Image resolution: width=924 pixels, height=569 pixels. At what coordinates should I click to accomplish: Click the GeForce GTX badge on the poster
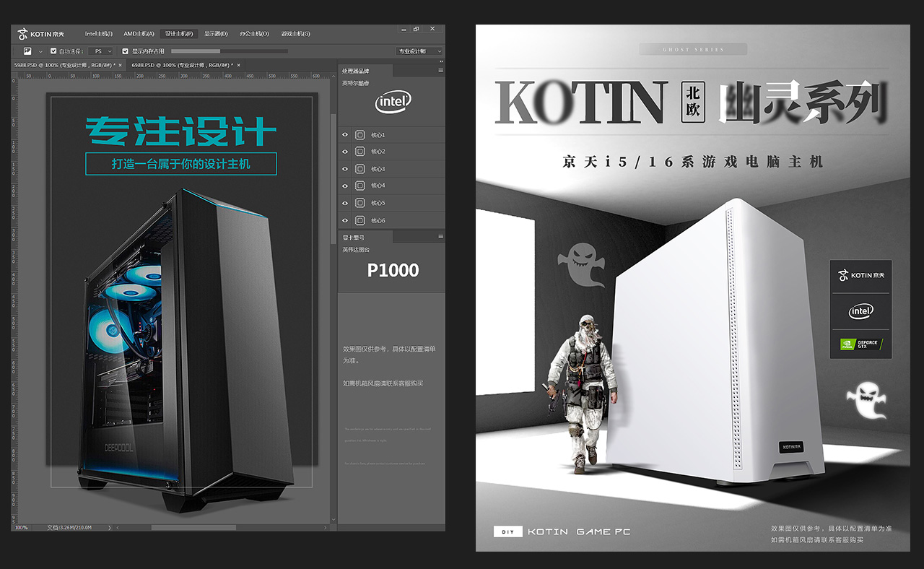[x=860, y=344]
